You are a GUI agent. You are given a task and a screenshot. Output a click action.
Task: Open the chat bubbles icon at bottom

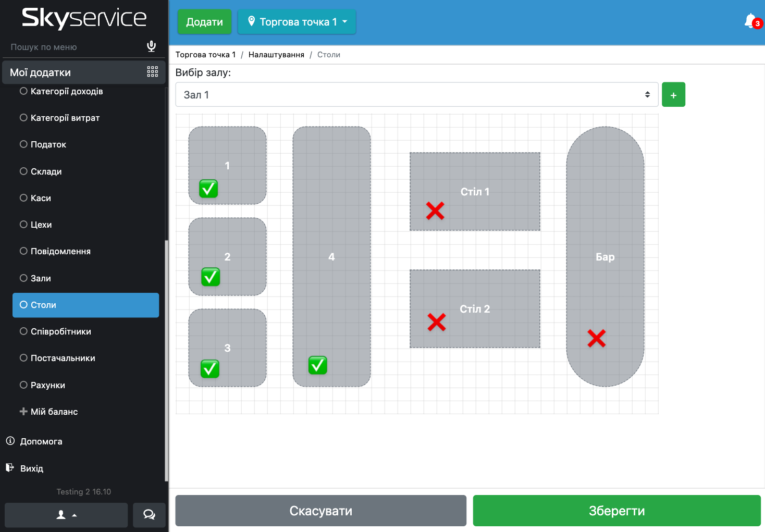pyautogui.click(x=149, y=515)
